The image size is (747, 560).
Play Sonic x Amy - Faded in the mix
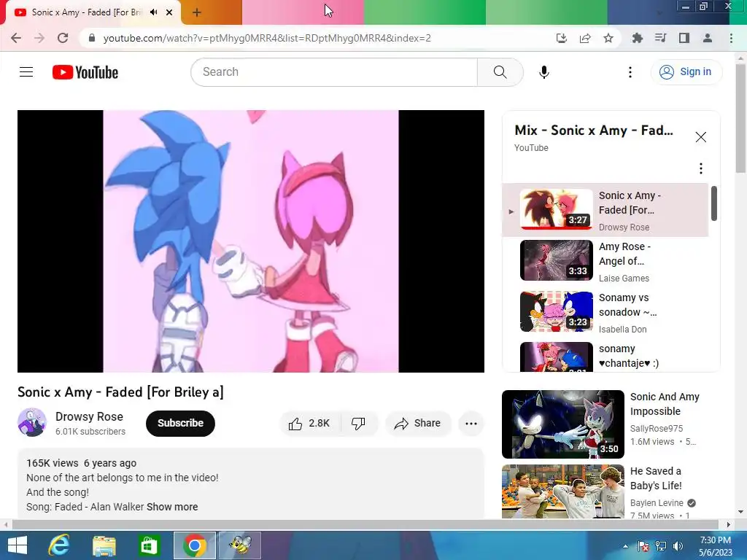pyautogui.click(x=605, y=210)
